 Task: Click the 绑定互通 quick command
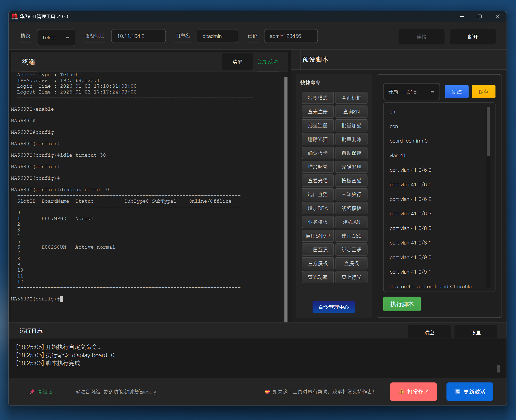(351, 250)
